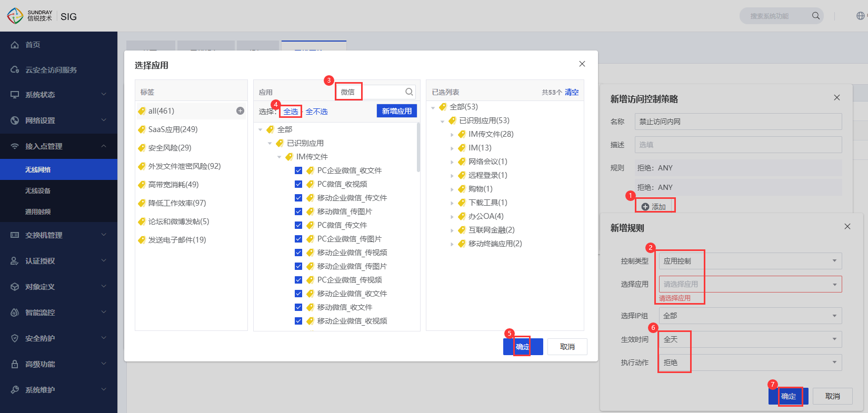Collapse 已识别应用(53) in selected list
Viewport: 868px width, 413px height.
pyautogui.click(x=443, y=121)
